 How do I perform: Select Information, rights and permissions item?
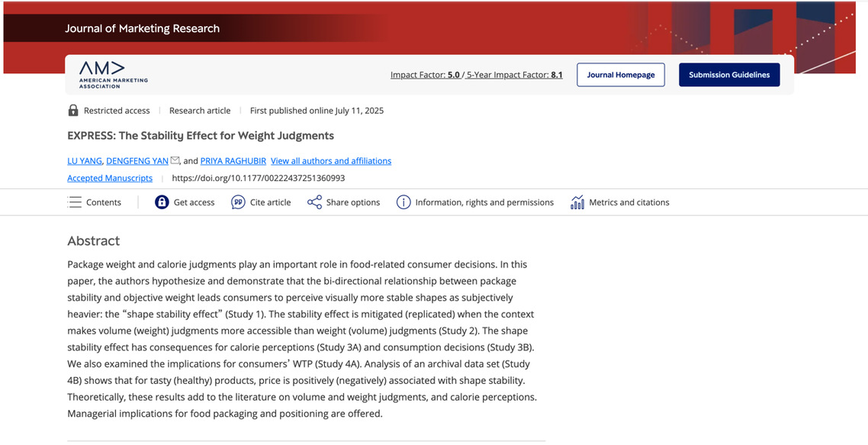[x=484, y=202]
